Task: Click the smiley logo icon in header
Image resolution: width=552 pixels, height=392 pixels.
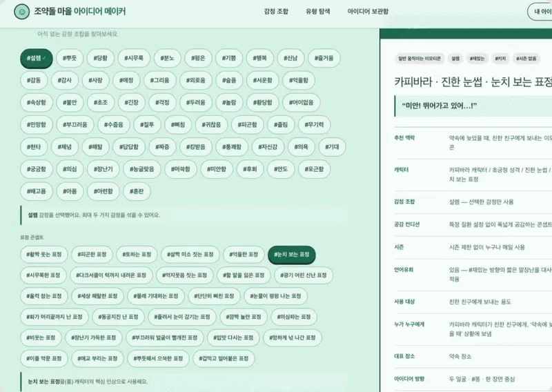Action: pyautogui.click(x=22, y=12)
